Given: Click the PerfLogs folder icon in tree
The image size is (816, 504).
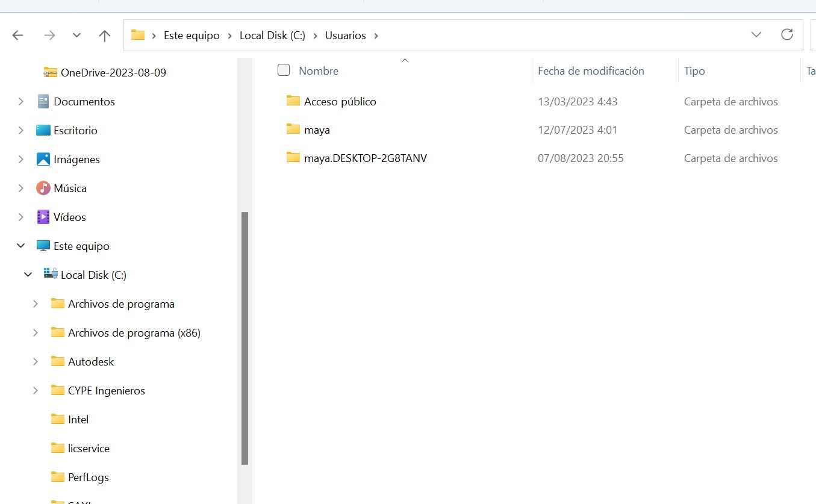Looking at the screenshot, I should tap(58, 476).
